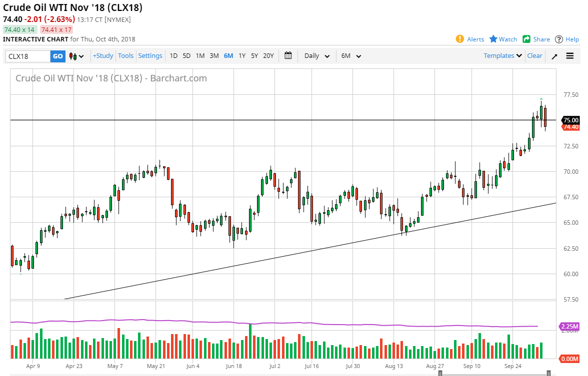This screenshot has height=376, width=588.
Task: Click the candlestick chart type icon
Action: coord(71,56)
